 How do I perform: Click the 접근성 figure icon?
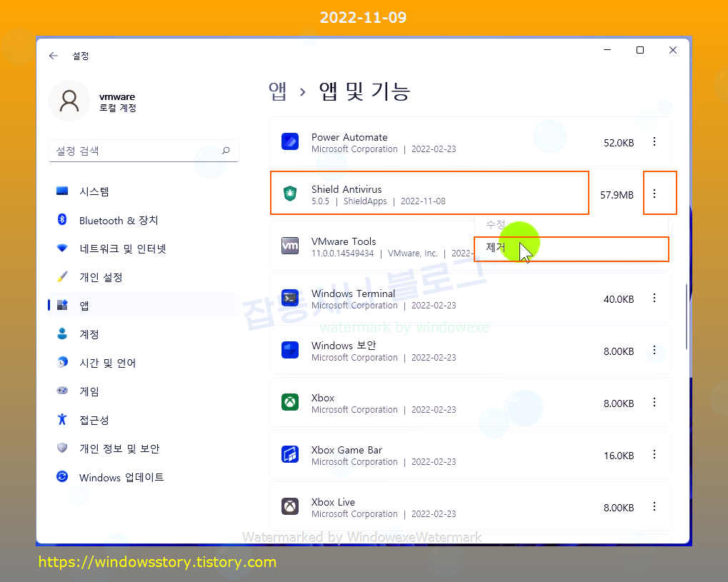(x=62, y=419)
